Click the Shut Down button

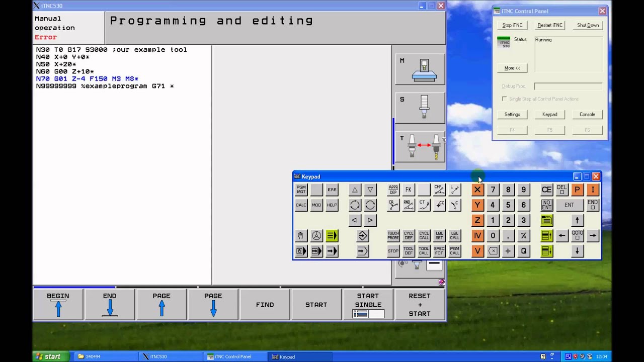tap(588, 25)
